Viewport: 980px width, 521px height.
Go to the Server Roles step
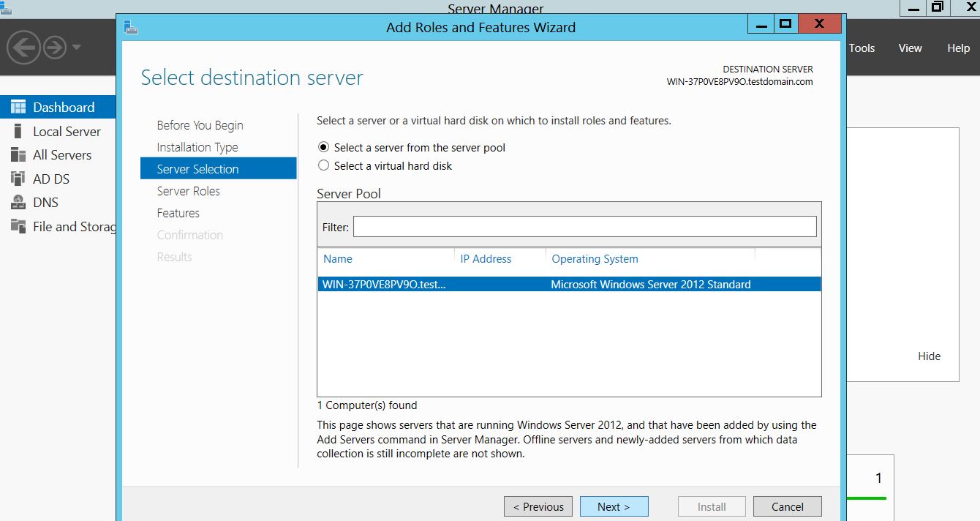[x=188, y=191]
